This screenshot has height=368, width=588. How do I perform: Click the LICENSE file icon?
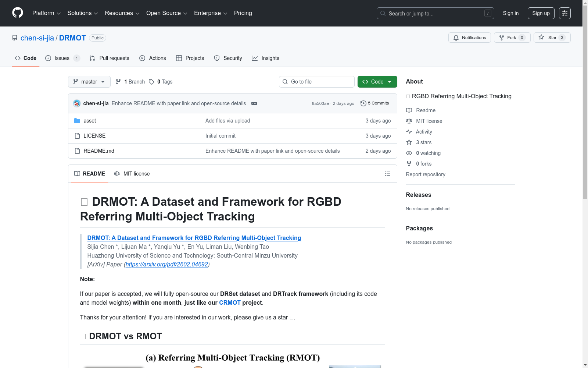(x=77, y=136)
